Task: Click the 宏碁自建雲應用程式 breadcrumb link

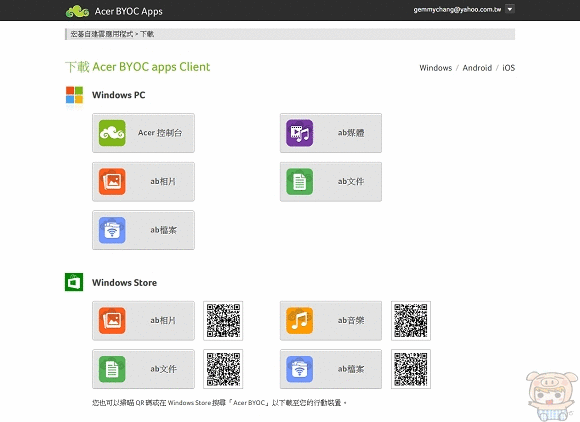Action: 101,34
